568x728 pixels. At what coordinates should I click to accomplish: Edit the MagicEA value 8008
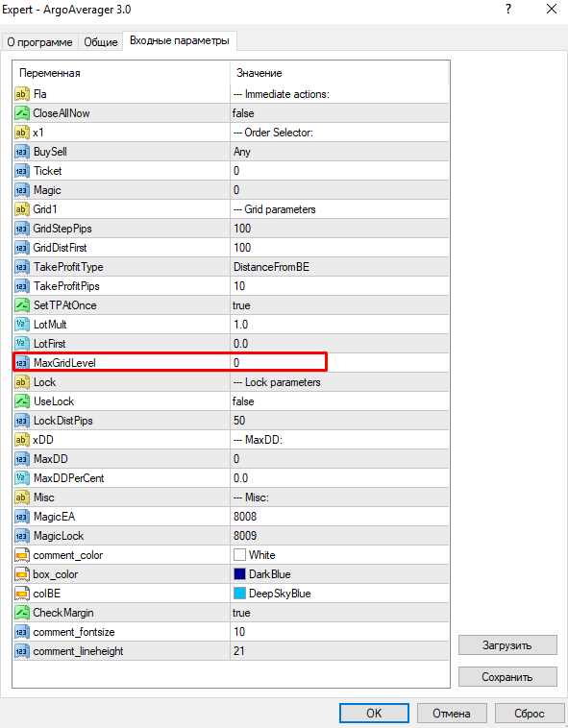[x=339, y=517]
